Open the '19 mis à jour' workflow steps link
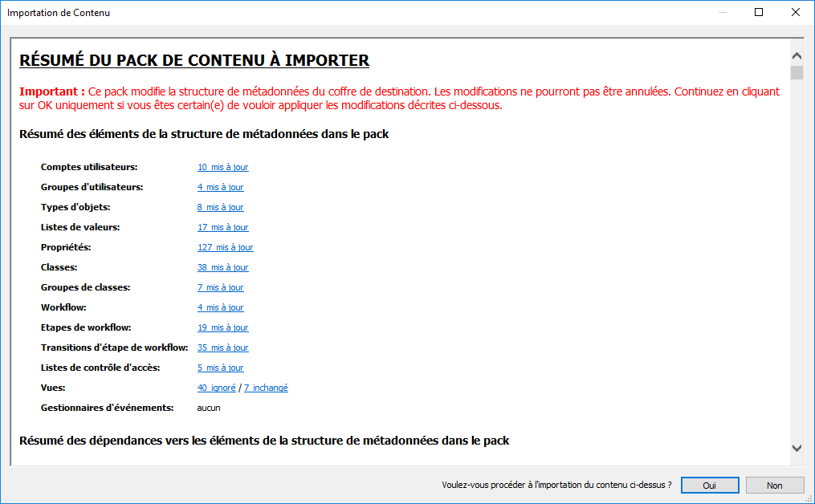This screenshot has width=815, height=504. (222, 327)
